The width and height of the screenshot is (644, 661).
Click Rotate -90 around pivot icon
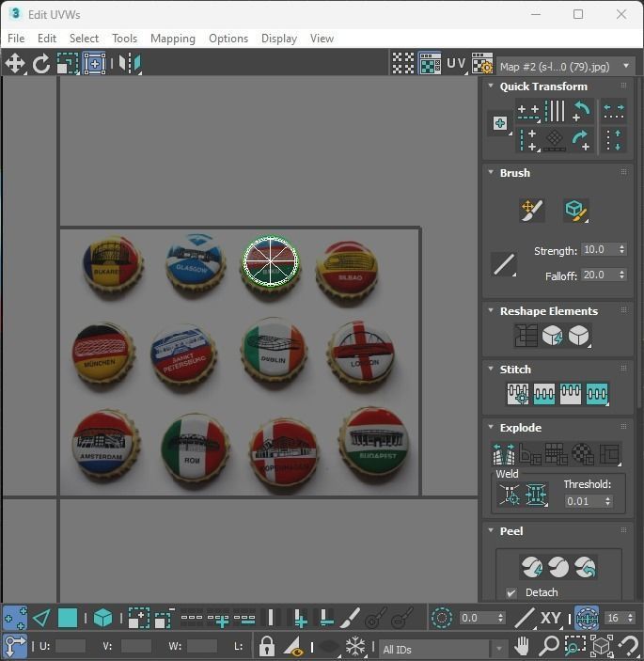click(x=582, y=111)
